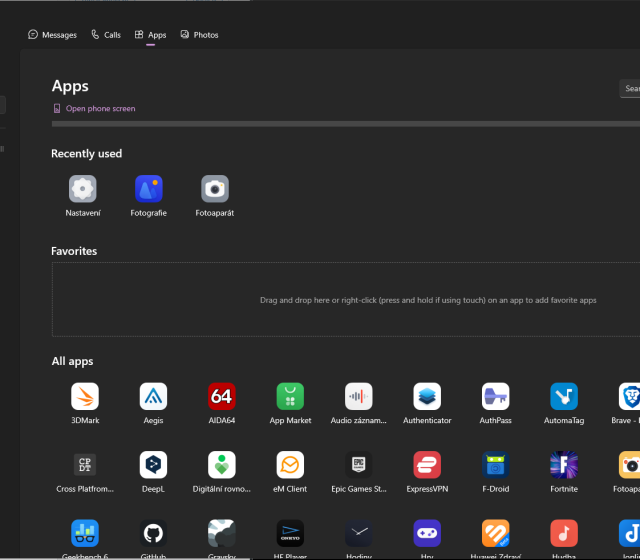Open App Market
Screen dimensions: 640x560
(290, 397)
